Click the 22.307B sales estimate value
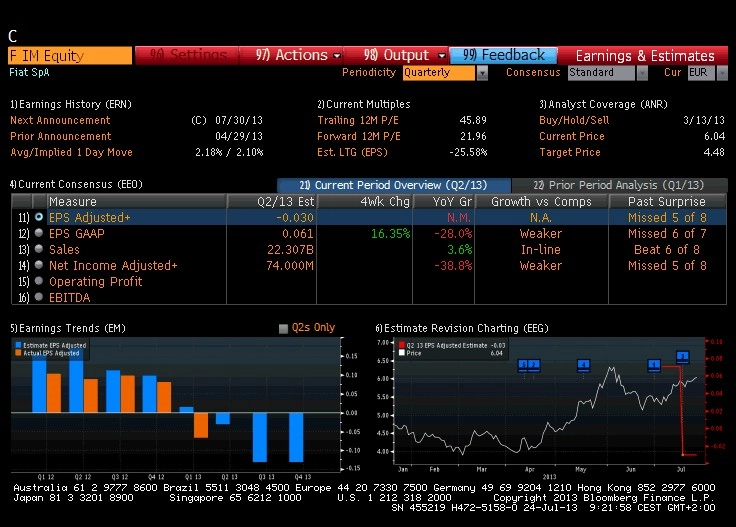The width and height of the screenshot is (736, 527). (x=290, y=250)
